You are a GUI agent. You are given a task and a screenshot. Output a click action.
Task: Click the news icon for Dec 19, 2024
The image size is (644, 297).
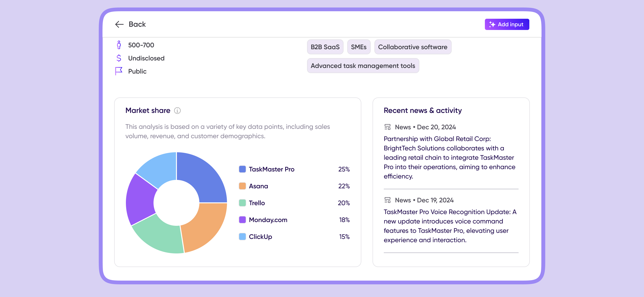[387, 200]
